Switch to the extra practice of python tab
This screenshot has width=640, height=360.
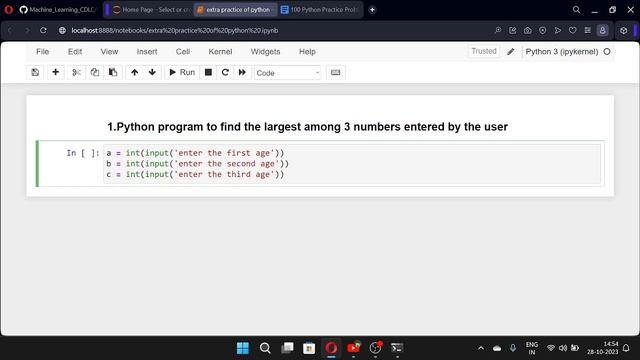(235, 10)
